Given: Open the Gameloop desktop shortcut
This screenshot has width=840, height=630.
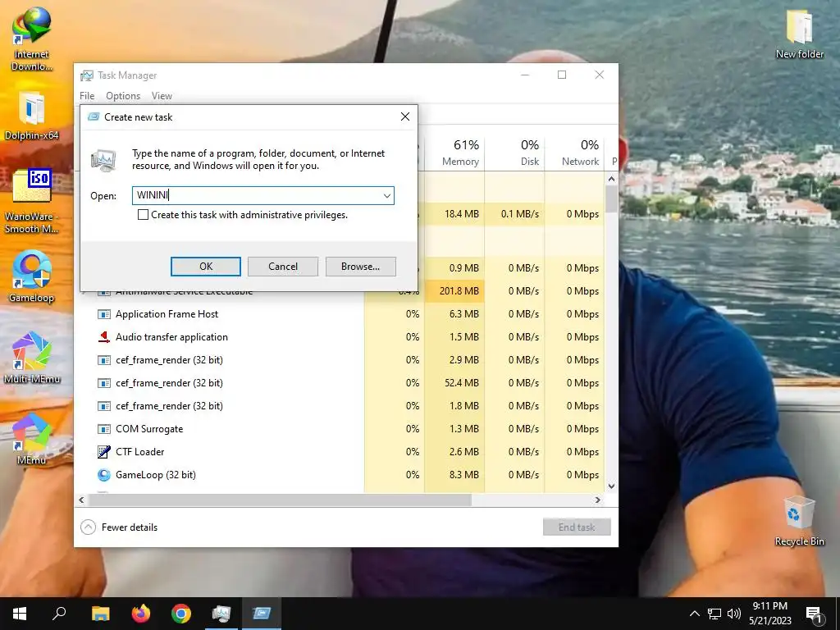Looking at the screenshot, I should coord(32,277).
